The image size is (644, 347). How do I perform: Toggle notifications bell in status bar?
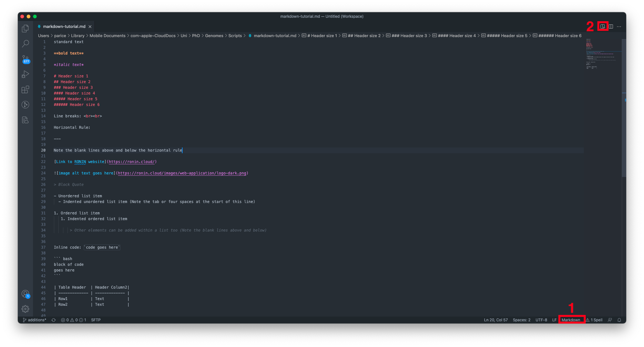pyautogui.click(x=619, y=320)
